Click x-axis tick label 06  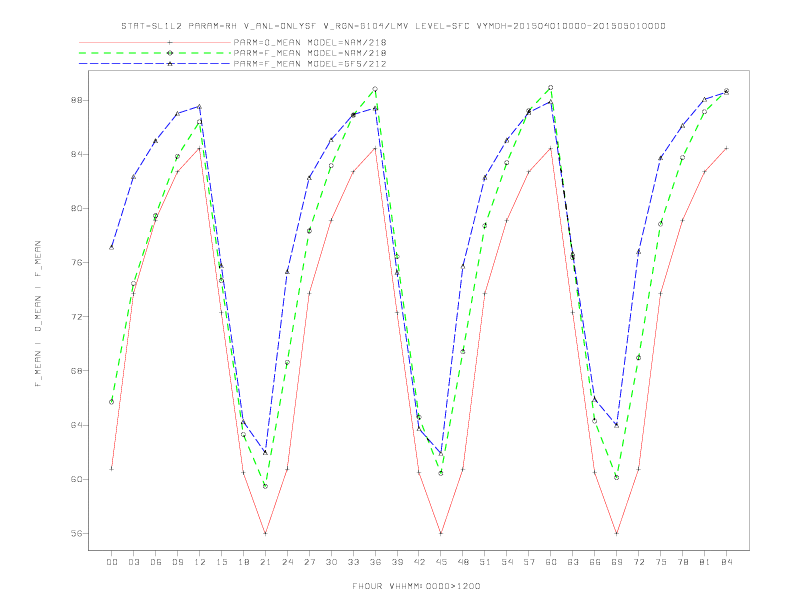pyautogui.click(x=156, y=562)
